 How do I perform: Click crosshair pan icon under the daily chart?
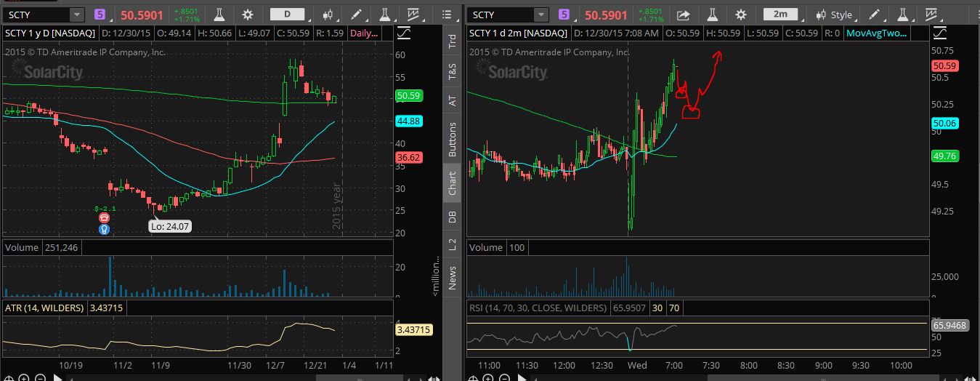click(9, 377)
